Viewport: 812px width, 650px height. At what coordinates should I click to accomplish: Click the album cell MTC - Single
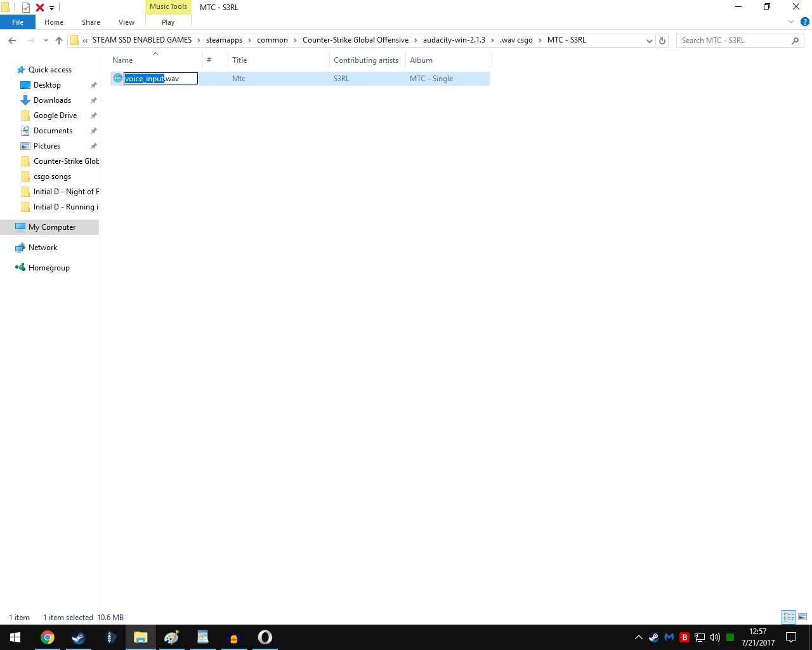431,79
